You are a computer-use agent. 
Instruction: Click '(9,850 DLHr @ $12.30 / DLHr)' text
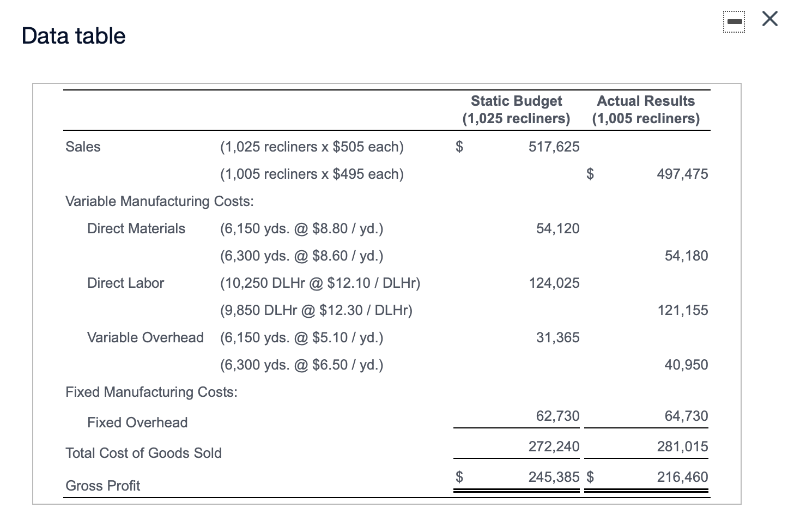click(x=316, y=310)
